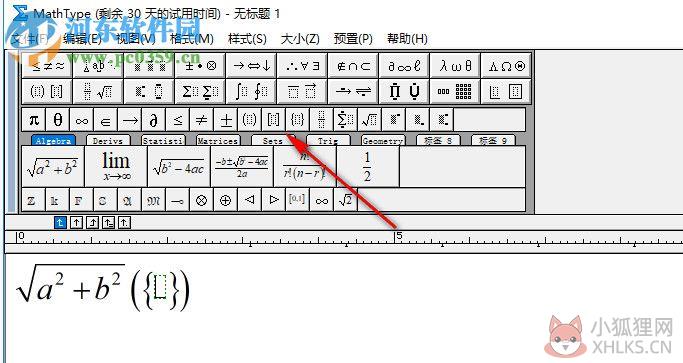Open the miscellaneous symbols palette (∂∞ℓ)
683x363 pixels.
(404, 66)
